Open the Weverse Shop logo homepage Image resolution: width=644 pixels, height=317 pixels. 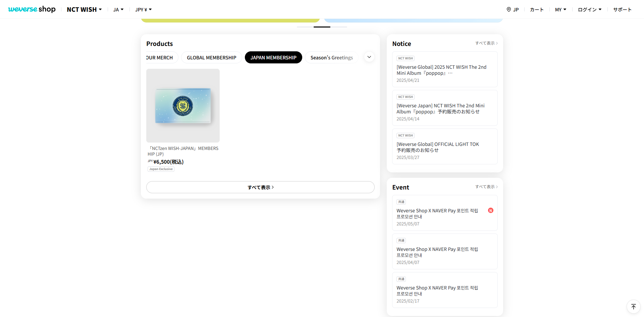tap(32, 9)
